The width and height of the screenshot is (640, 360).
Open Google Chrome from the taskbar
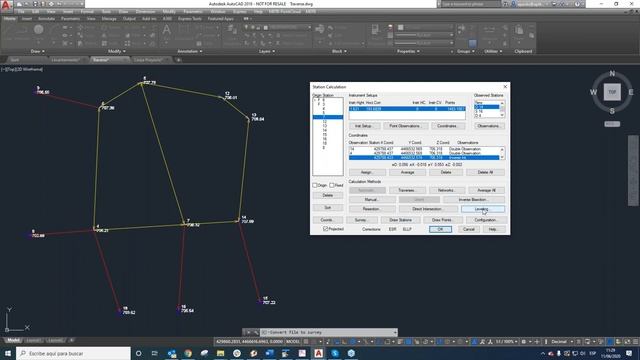[188, 353]
